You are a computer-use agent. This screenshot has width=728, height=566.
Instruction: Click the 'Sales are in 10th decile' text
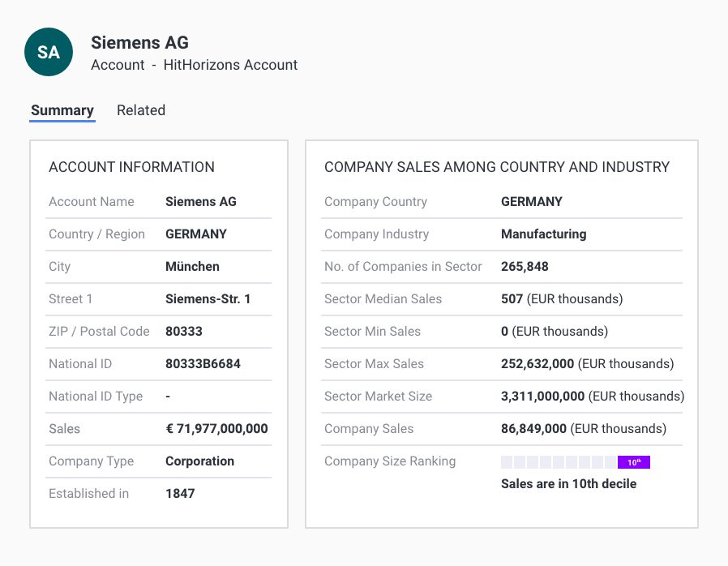[x=568, y=484]
